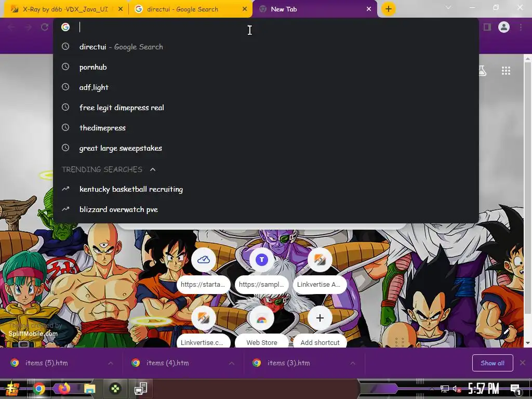Click clock icon beside adf.light

click(x=65, y=87)
